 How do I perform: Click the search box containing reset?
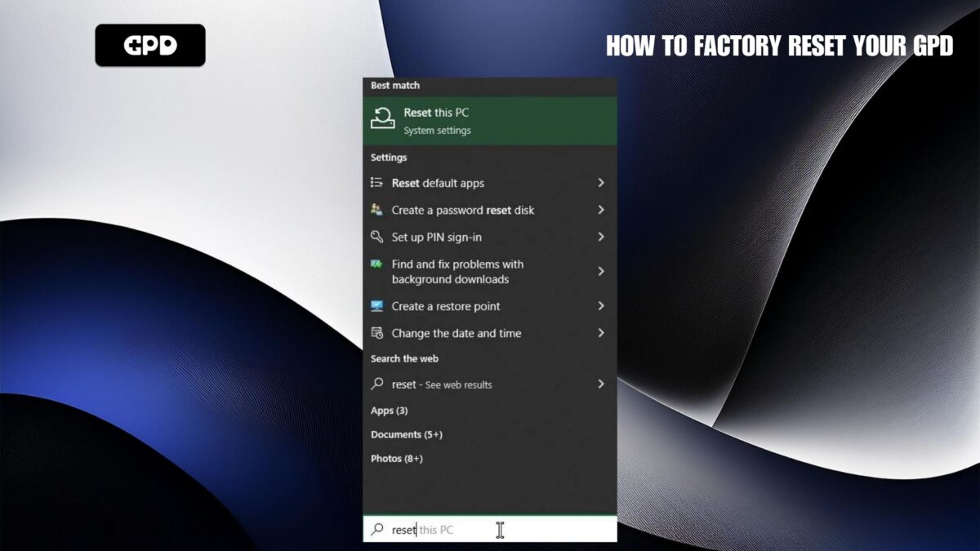(x=490, y=530)
